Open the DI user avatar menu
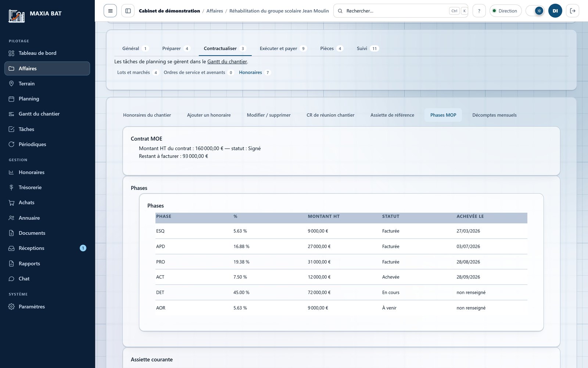 pos(555,11)
